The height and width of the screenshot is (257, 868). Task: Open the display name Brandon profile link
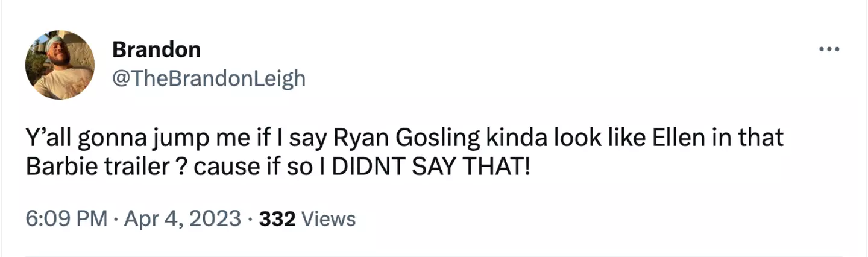pyautogui.click(x=156, y=49)
